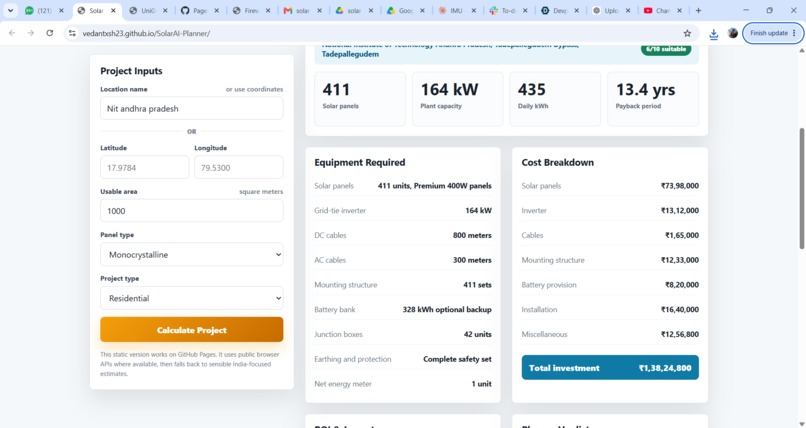The height and width of the screenshot is (428, 806).
Task: Click the '328 kWh optional backup' value
Action: (x=447, y=310)
